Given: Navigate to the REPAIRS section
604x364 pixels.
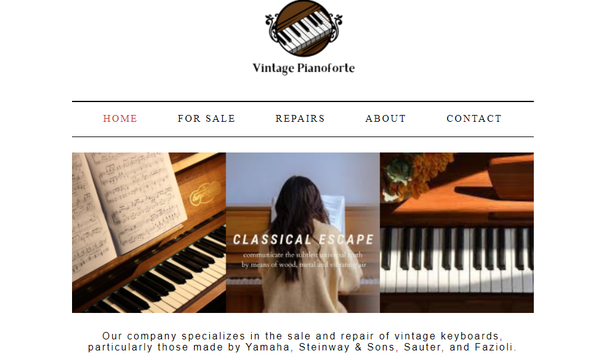Looking at the screenshot, I should click(x=300, y=119).
